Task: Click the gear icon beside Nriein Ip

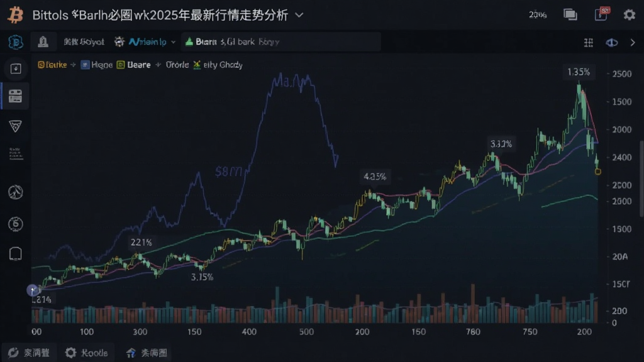Action: 119,41
